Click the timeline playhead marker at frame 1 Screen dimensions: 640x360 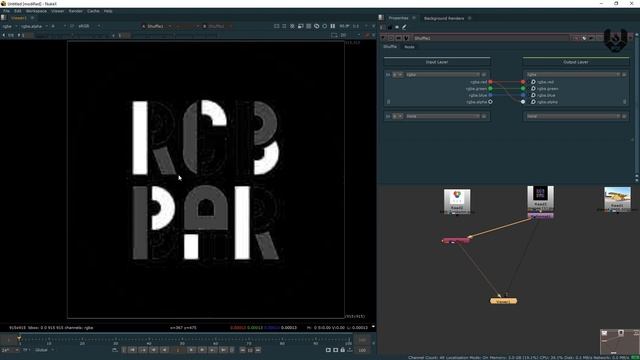point(19,338)
